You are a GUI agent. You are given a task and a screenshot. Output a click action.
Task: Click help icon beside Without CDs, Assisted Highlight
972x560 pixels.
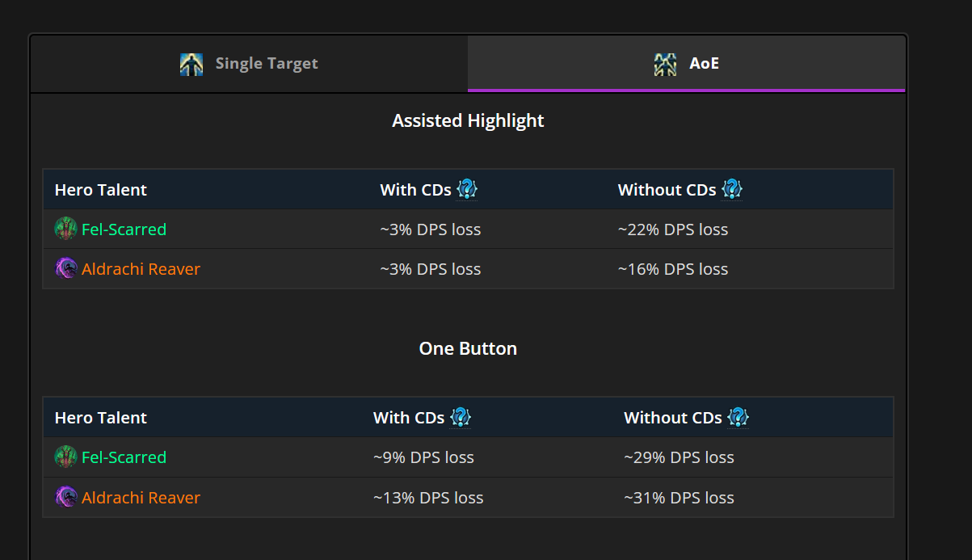pos(732,190)
